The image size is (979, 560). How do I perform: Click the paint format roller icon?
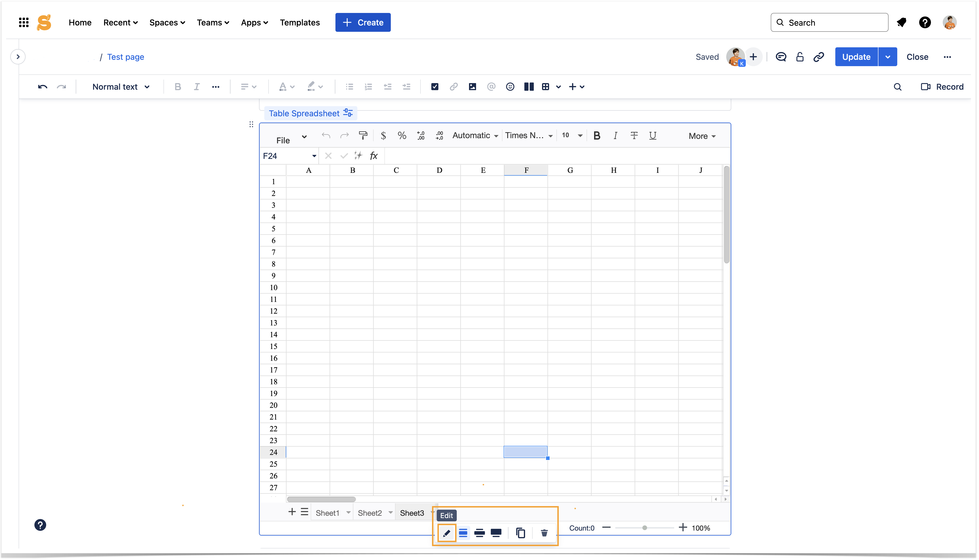click(x=363, y=135)
